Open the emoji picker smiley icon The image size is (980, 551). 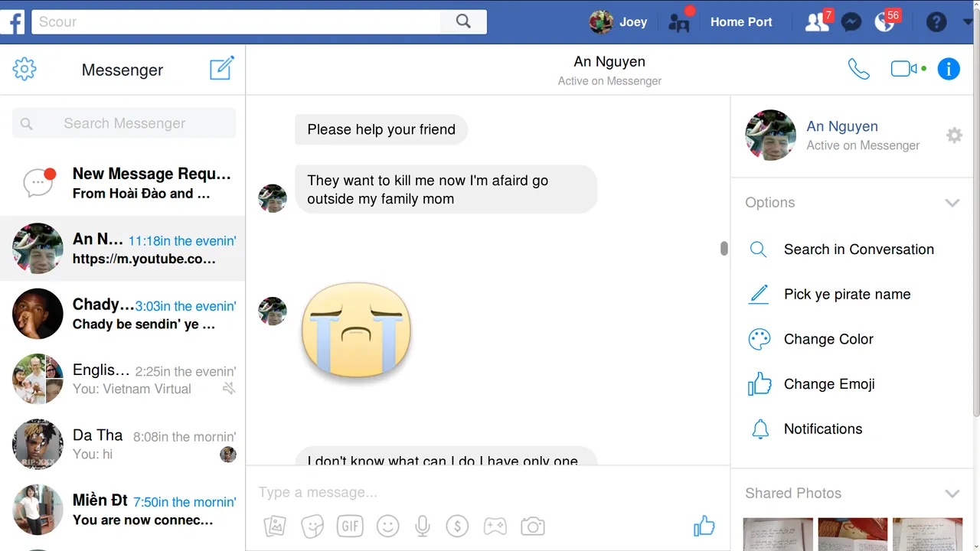coord(388,526)
